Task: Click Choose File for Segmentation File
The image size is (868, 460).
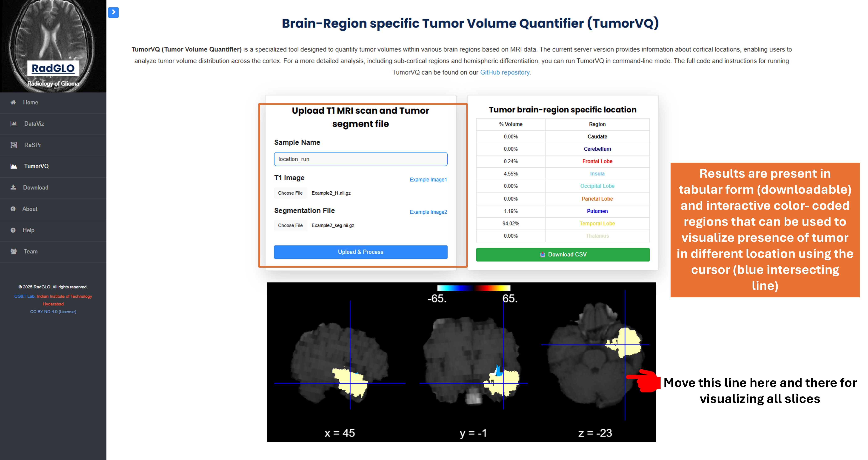Action: (290, 225)
